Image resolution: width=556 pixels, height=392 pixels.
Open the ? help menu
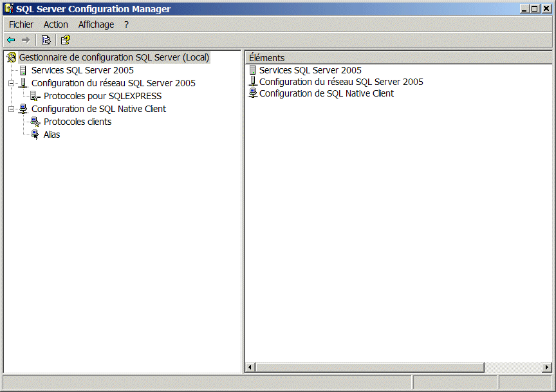point(126,24)
